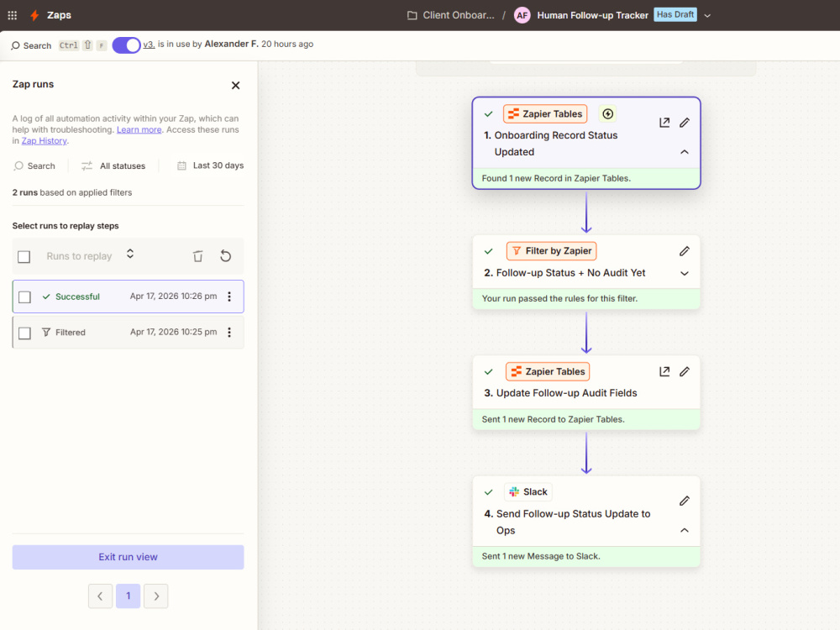
Task: Edit the Filter step with pencil icon
Action: click(x=684, y=251)
